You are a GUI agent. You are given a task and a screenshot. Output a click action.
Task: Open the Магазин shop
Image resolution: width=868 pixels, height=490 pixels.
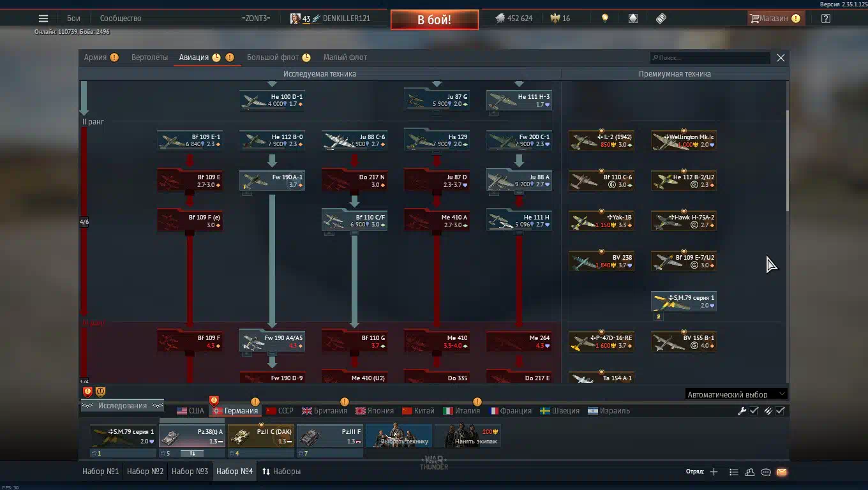[x=775, y=19]
